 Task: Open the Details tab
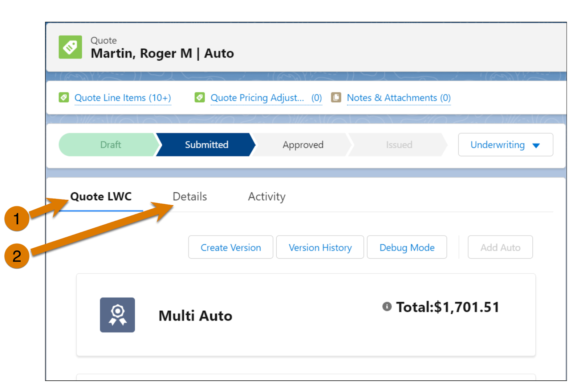190,197
